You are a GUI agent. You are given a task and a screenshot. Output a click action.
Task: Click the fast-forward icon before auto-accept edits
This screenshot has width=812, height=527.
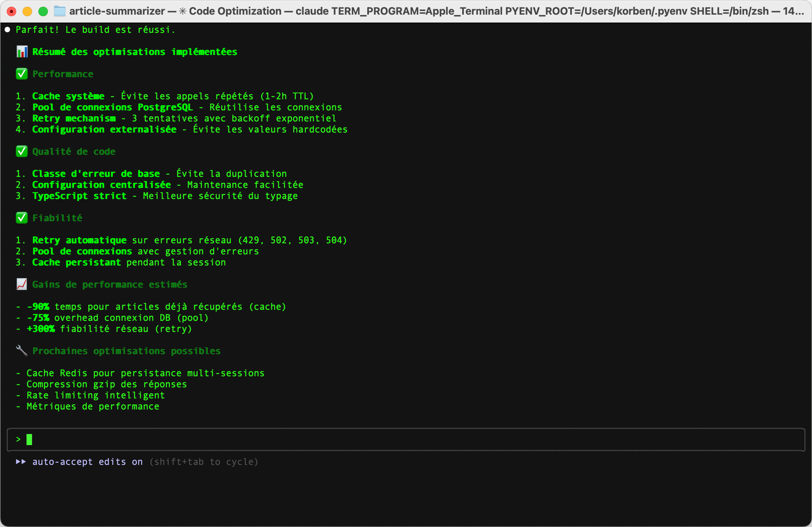(21, 462)
